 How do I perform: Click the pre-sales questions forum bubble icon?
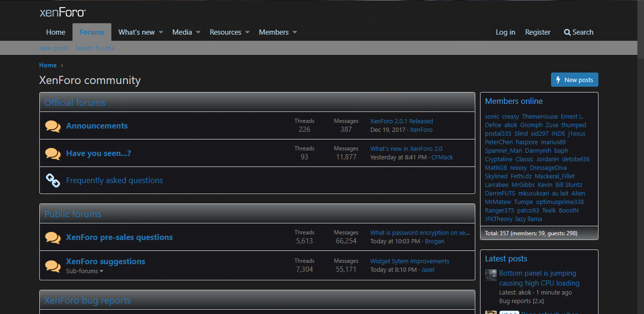point(53,238)
